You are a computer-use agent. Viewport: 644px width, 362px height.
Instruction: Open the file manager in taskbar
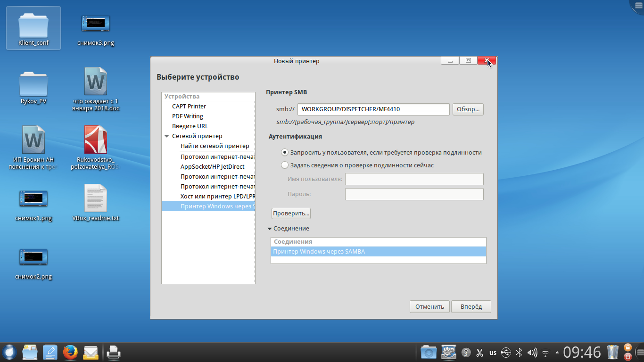click(x=29, y=352)
